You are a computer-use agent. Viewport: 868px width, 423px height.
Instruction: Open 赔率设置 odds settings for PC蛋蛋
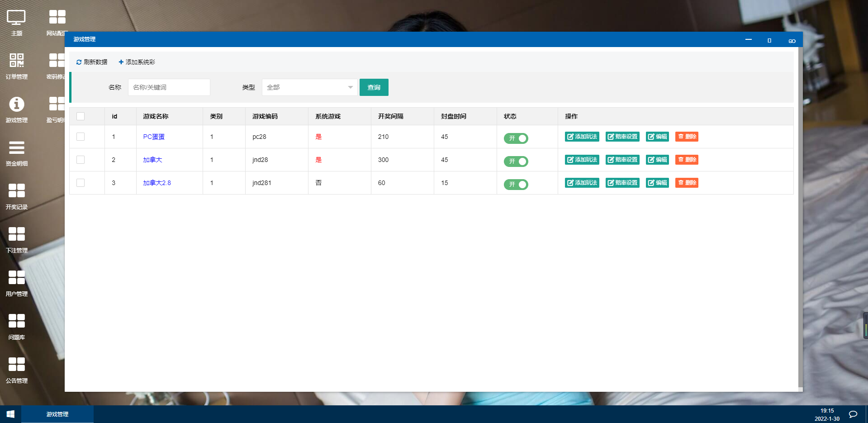pos(622,137)
